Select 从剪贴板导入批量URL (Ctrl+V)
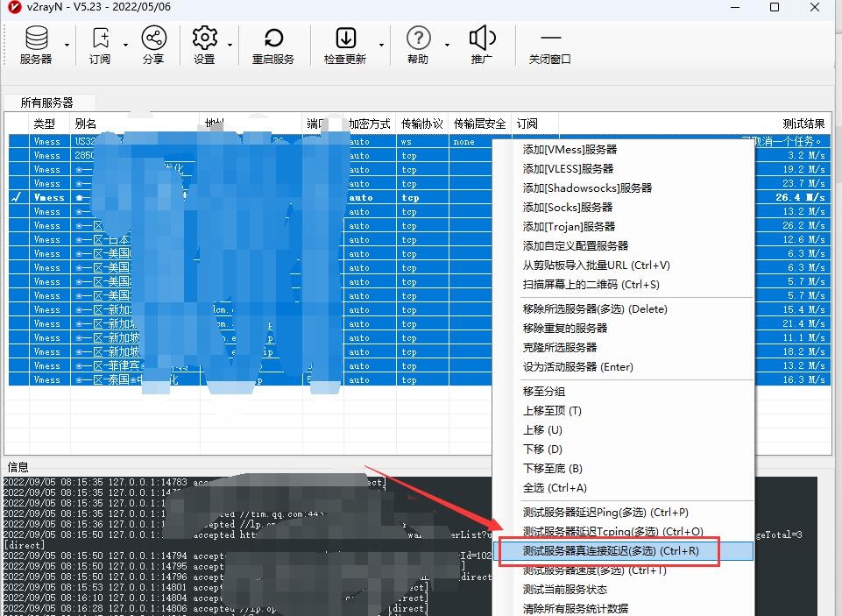Viewport: 842px width, 616px height. point(596,266)
